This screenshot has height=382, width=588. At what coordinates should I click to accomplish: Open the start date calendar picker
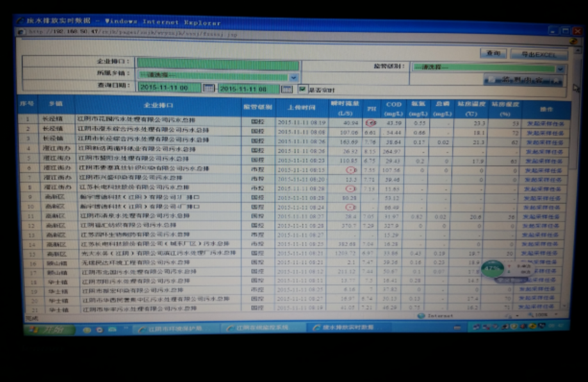pos(208,88)
